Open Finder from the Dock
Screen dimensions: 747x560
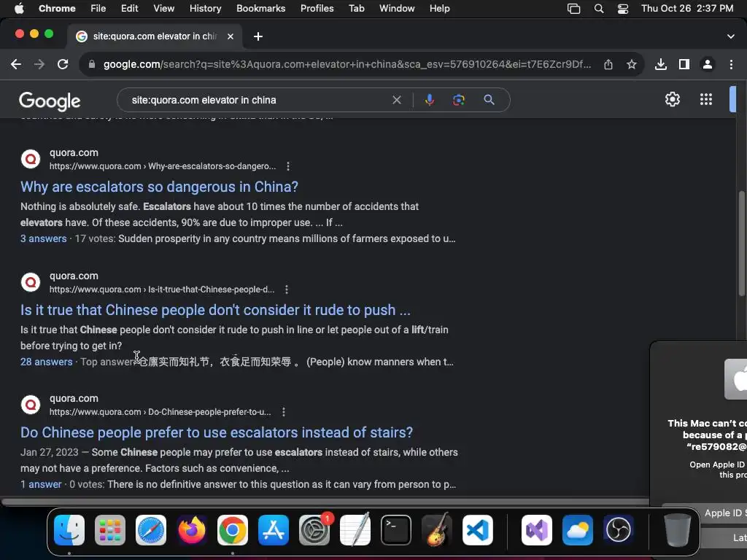[69, 530]
